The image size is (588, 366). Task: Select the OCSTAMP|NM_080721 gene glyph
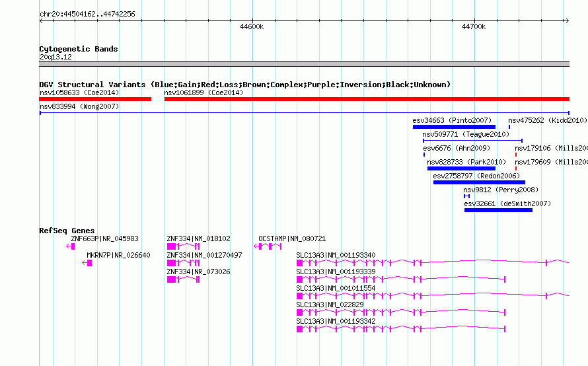(x=268, y=246)
